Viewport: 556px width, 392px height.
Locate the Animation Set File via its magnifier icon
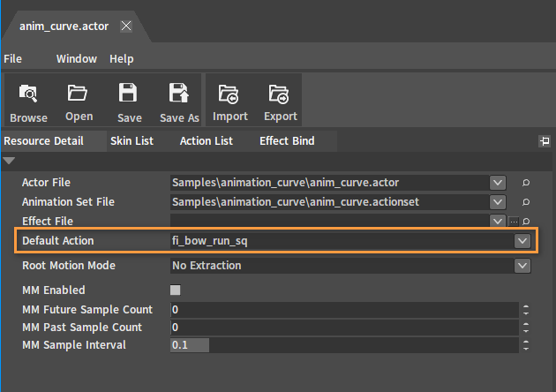(x=526, y=202)
